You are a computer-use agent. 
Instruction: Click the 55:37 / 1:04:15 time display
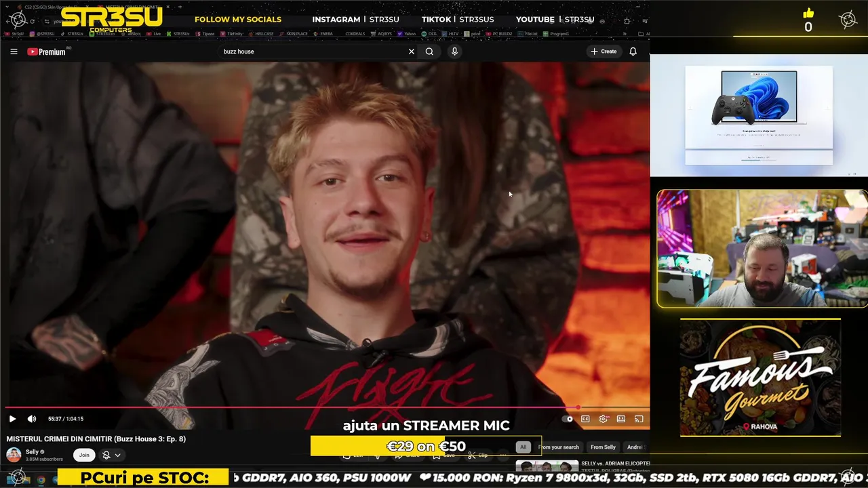point(66,419)
